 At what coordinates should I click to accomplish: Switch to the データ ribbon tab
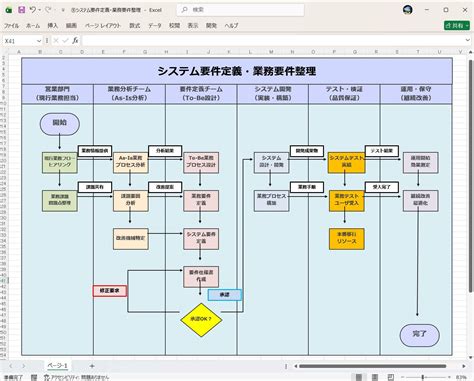point(155,26)
